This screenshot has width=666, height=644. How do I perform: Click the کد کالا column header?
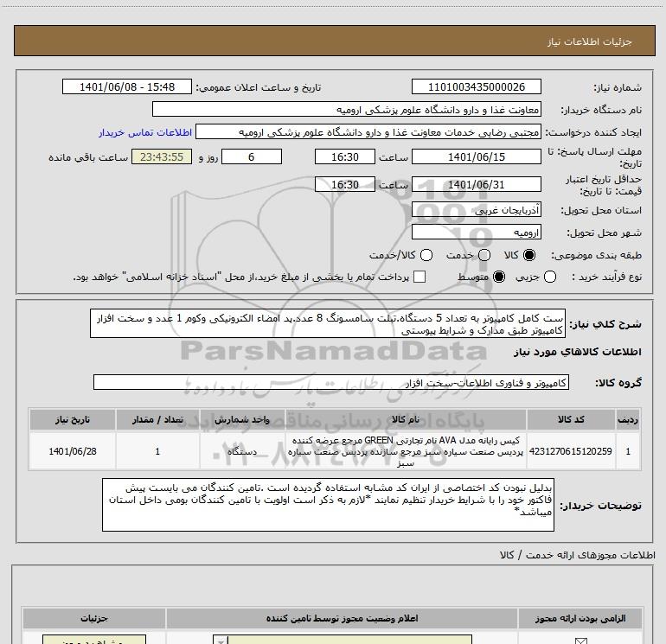pos(571,419)
